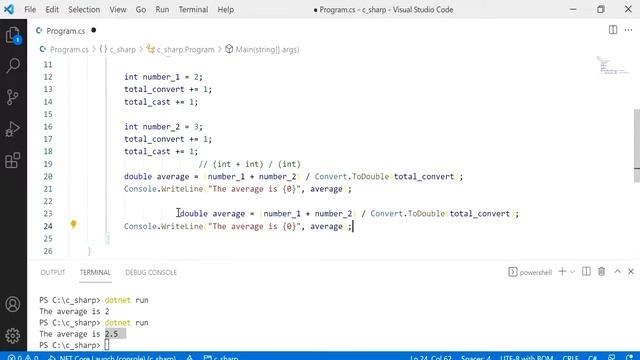Viewport: 640px width, 360px height.
Task: Click Main(string[] args) breadcrumb
Action: coord(262,49)
